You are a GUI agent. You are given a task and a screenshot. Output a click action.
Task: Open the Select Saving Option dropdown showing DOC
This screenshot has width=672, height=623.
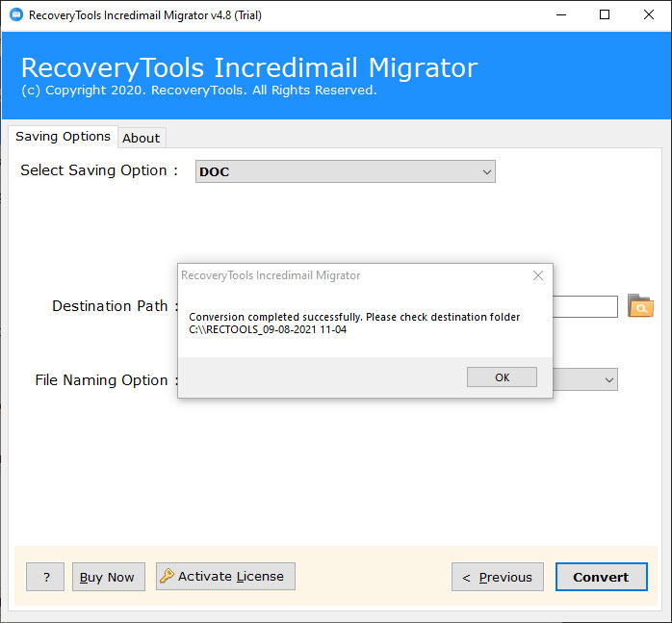click(346, 171)
